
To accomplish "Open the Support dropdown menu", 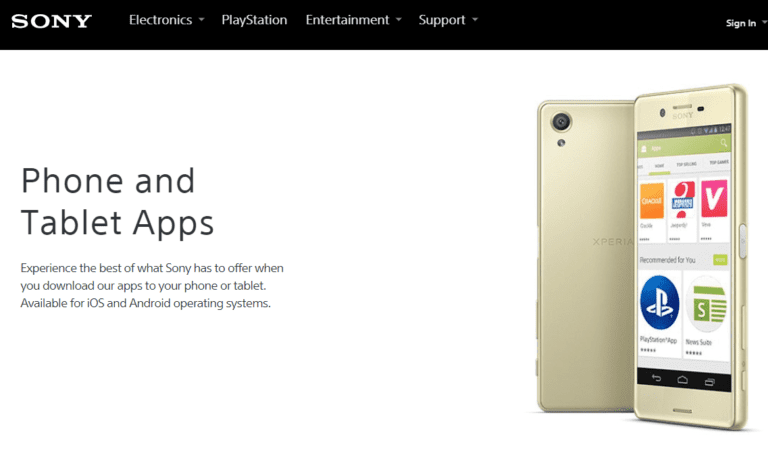I will click(448, 20).
